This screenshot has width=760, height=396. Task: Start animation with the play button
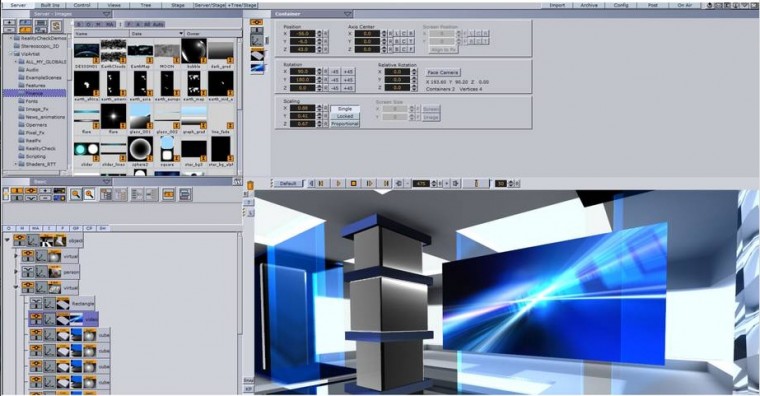(338, 183)
